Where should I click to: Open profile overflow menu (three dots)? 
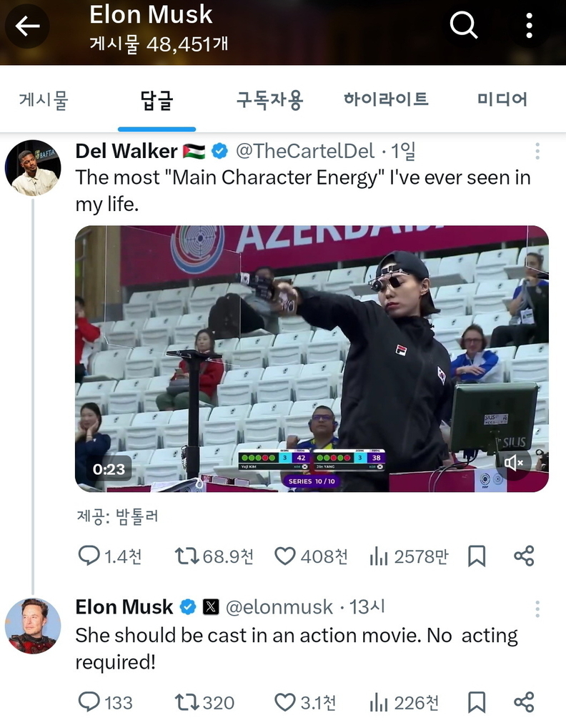(529, 26)
